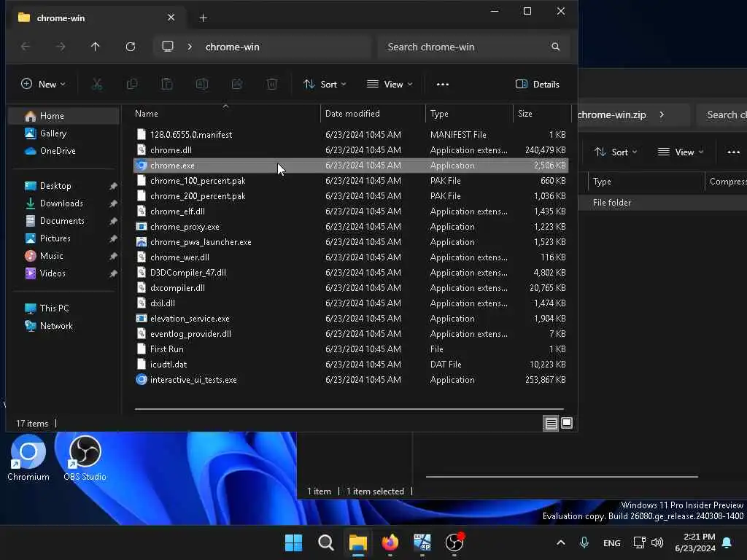Select interactive_ui_tests.exe file

pos(351,379)
